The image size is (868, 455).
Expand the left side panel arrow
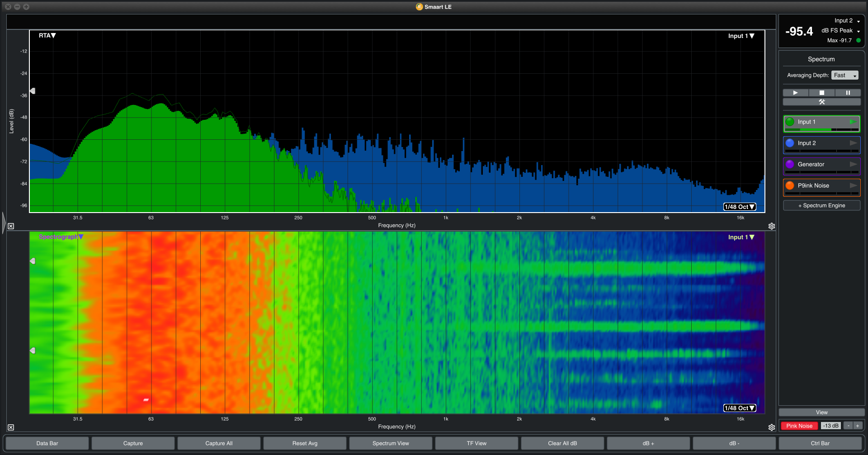(4, 223)
